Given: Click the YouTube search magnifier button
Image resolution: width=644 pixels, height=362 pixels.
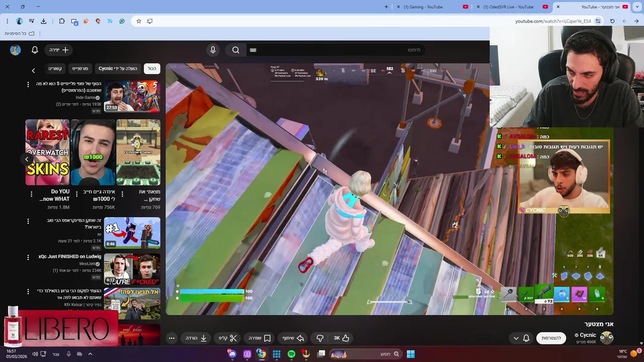Looking at the screenshot, I should (x=235, y=50).
